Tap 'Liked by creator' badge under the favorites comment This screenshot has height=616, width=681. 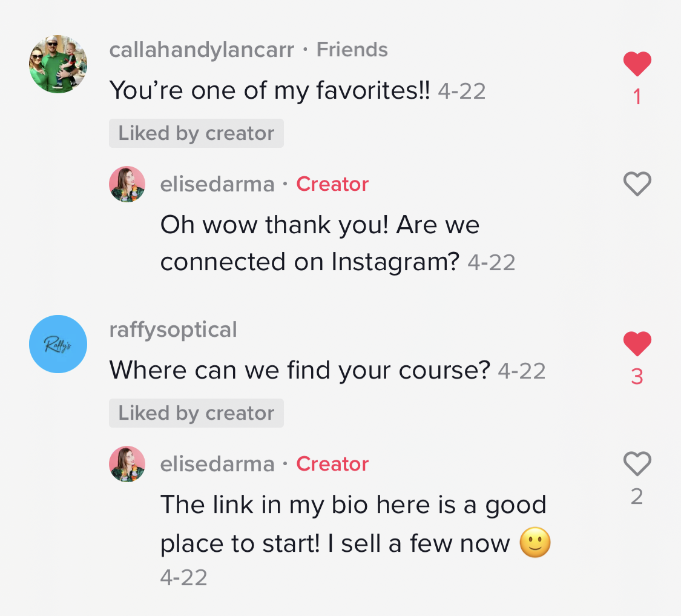(196, 133)
